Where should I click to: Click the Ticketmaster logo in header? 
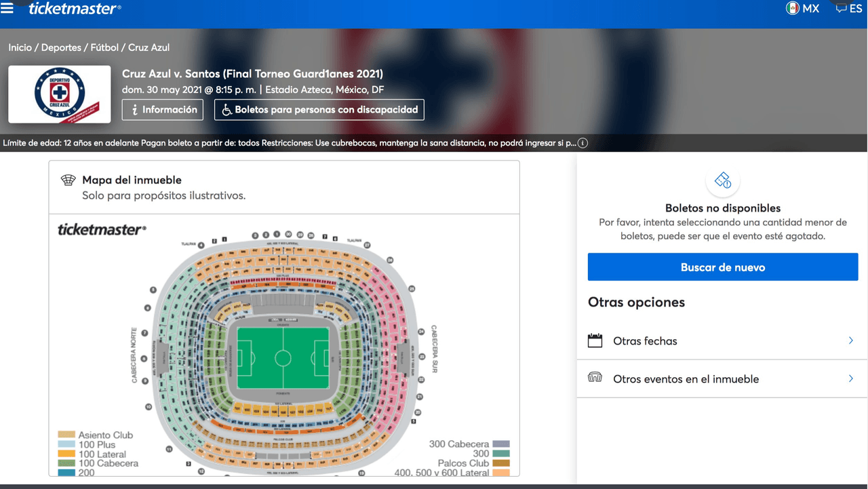click(x=75, y=9)
